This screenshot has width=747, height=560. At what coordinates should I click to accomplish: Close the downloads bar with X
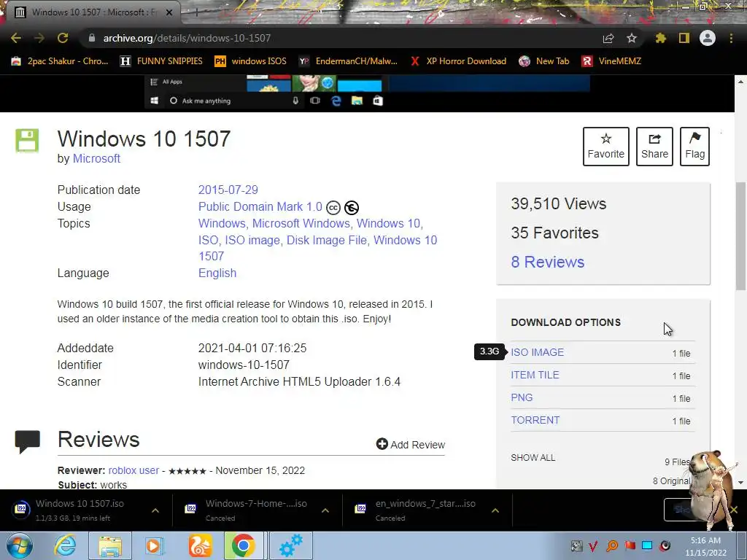(734, 510)
